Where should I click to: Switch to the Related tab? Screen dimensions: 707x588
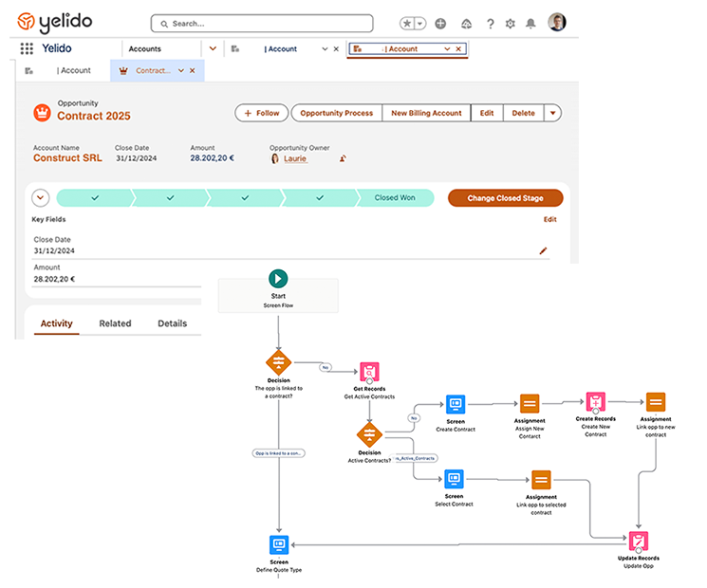tap(115, 323)
